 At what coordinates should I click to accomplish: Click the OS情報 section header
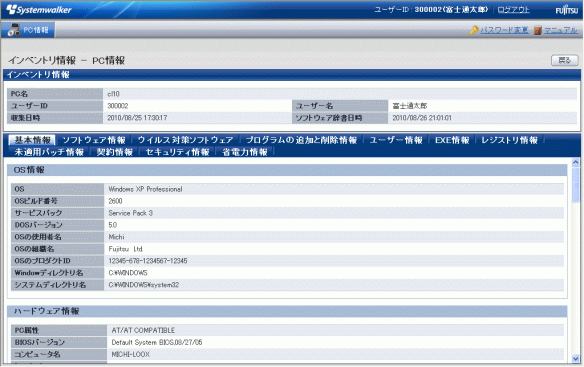pos(287,170)
